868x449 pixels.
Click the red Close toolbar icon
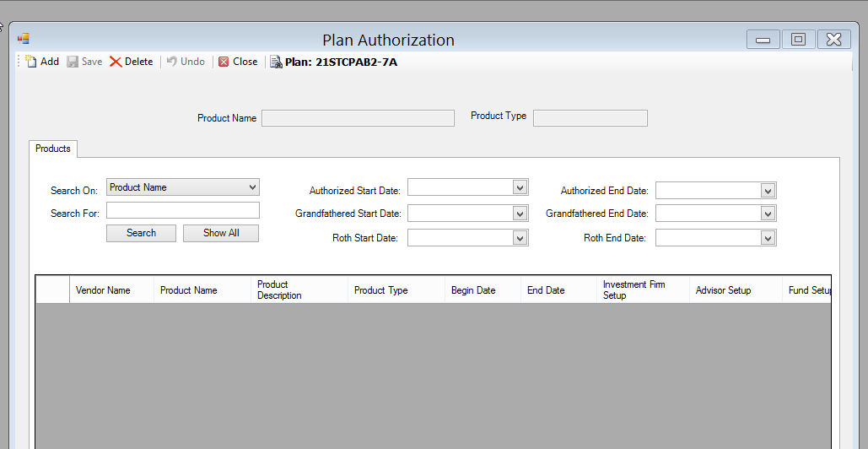click(224, 62)
